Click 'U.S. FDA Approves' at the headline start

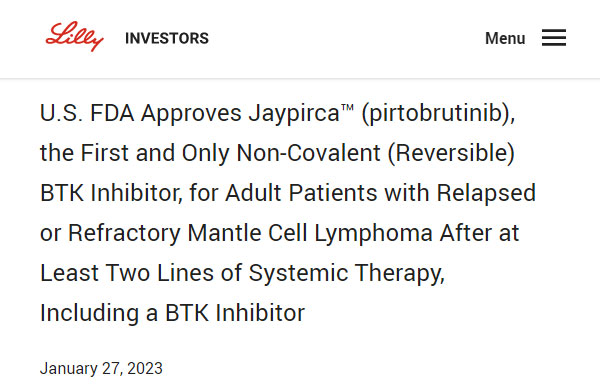[x=141, y=114]
